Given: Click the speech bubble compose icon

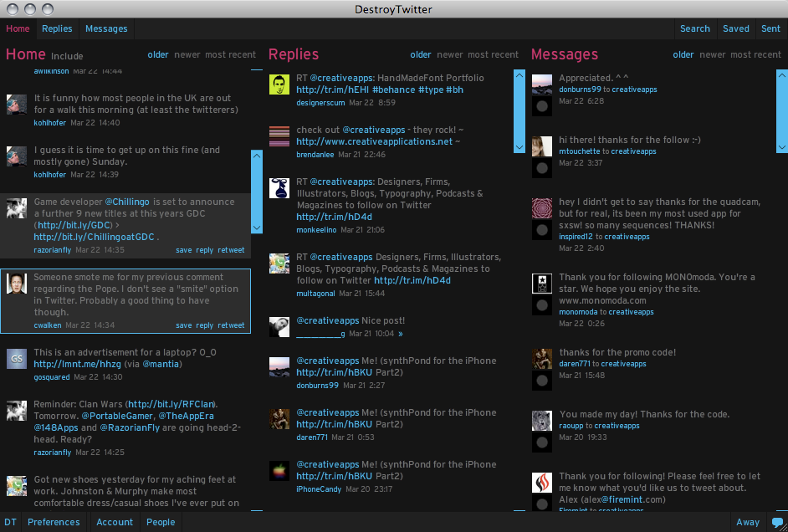Looking at the screenshot, I should tap(777, 522).
